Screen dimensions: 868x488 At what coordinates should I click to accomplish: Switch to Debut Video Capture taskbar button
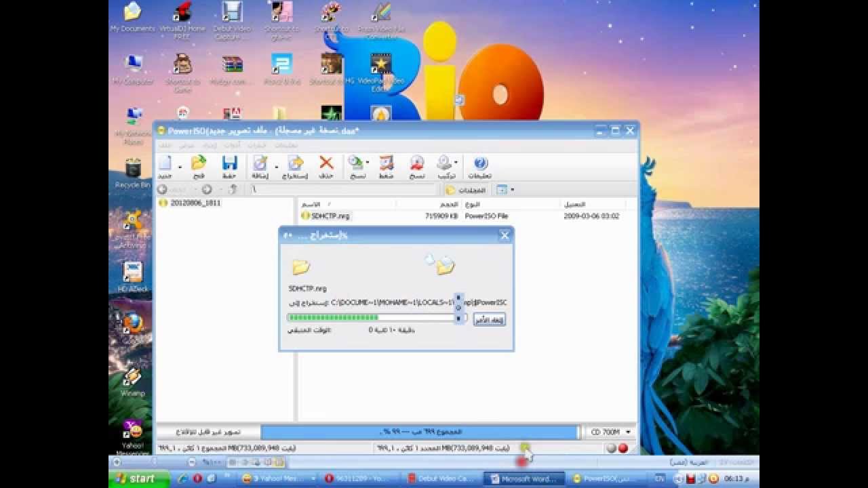(x=443, y=479)
